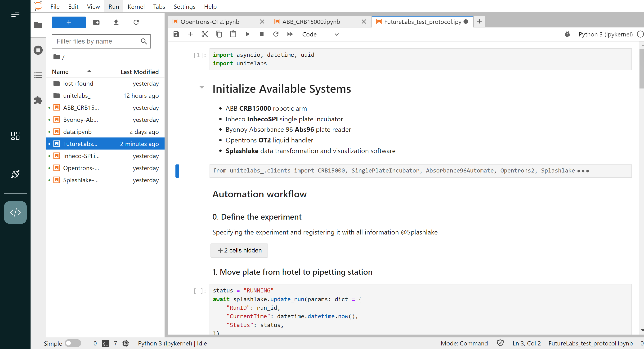Open the Kernel menu
Image resolution: width=644 pixels, height=349 pixels.
pos(136,6)
